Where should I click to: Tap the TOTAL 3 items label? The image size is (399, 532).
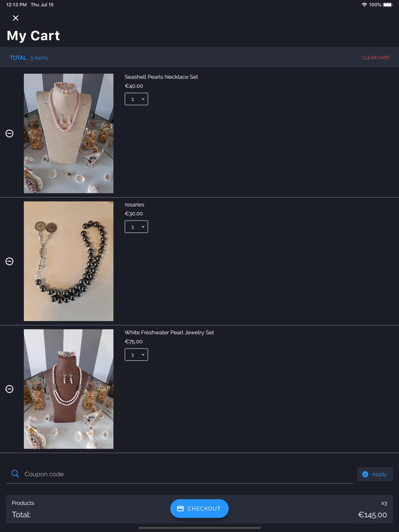pyautogui.click(x=29, y=58)
